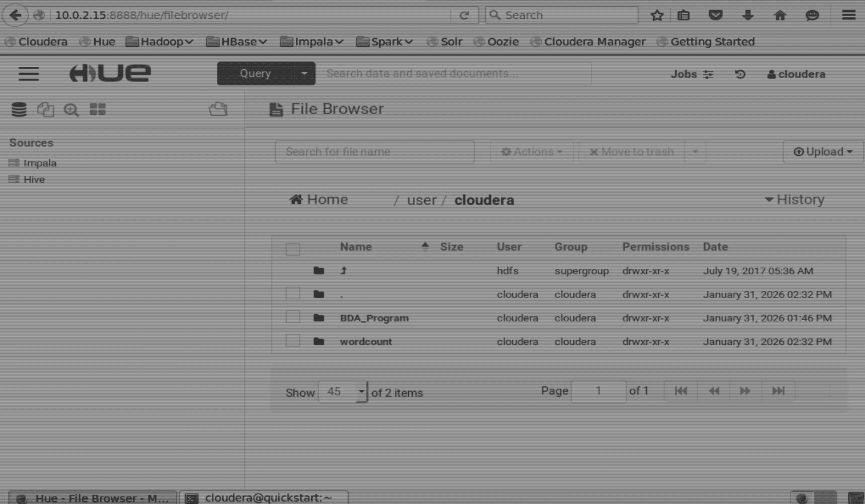Open the folder icon at left panel's right edge
This screenshot has width=865, height=504.
[x=218, y=109]
